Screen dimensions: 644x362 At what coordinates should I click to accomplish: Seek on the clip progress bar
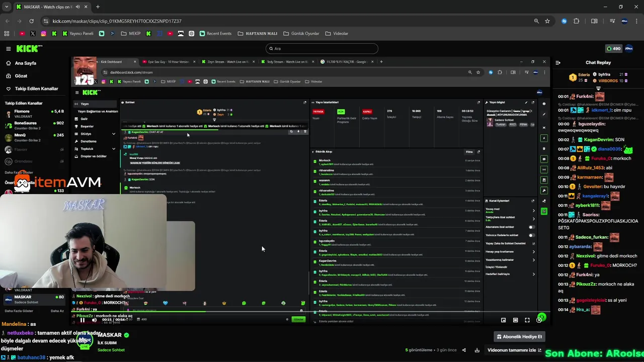pyautogui.click(x=311, y=312)
